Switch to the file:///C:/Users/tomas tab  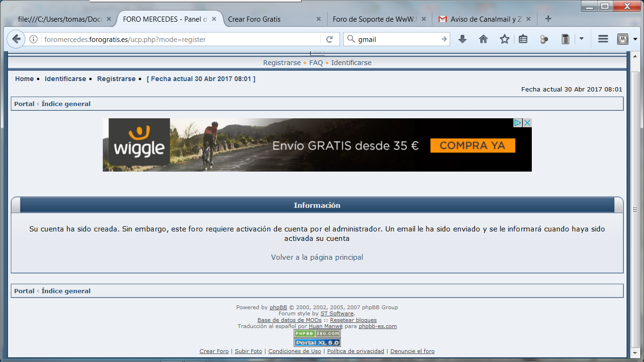(x=64, y=19)
